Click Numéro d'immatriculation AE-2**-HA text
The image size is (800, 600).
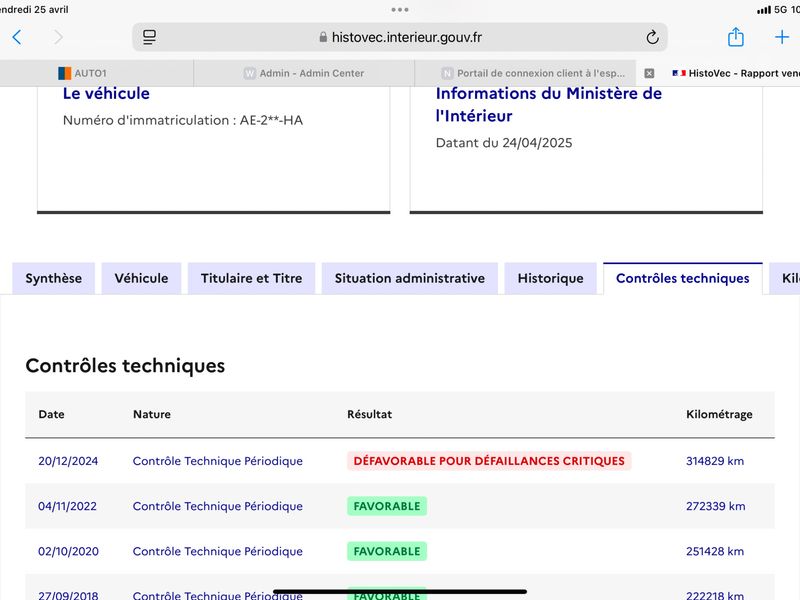pos(183,120)
